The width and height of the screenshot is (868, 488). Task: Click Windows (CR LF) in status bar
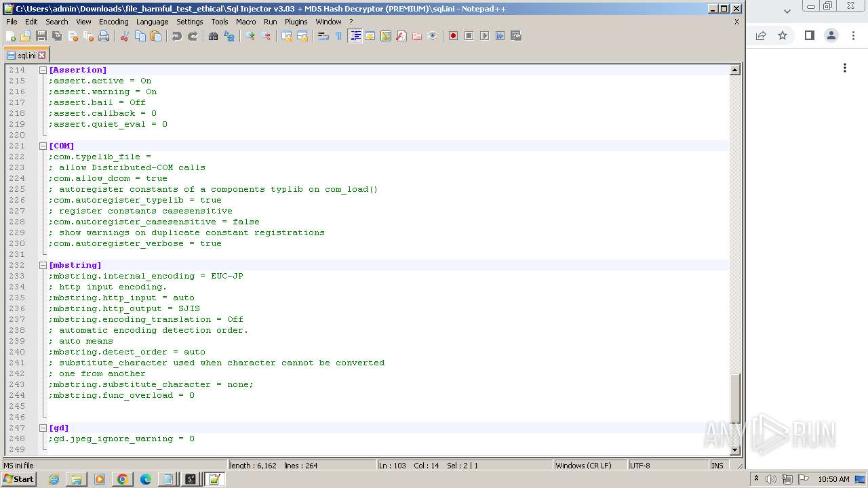tap(583, 466)
